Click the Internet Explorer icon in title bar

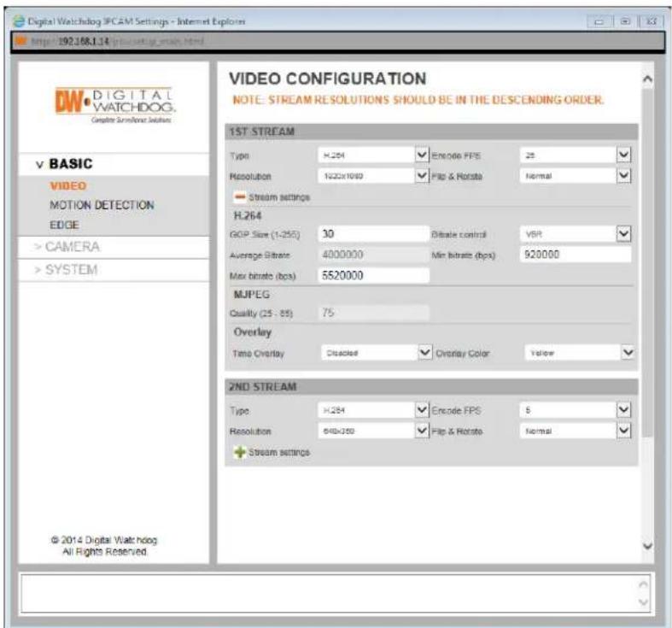coord(19,21)
